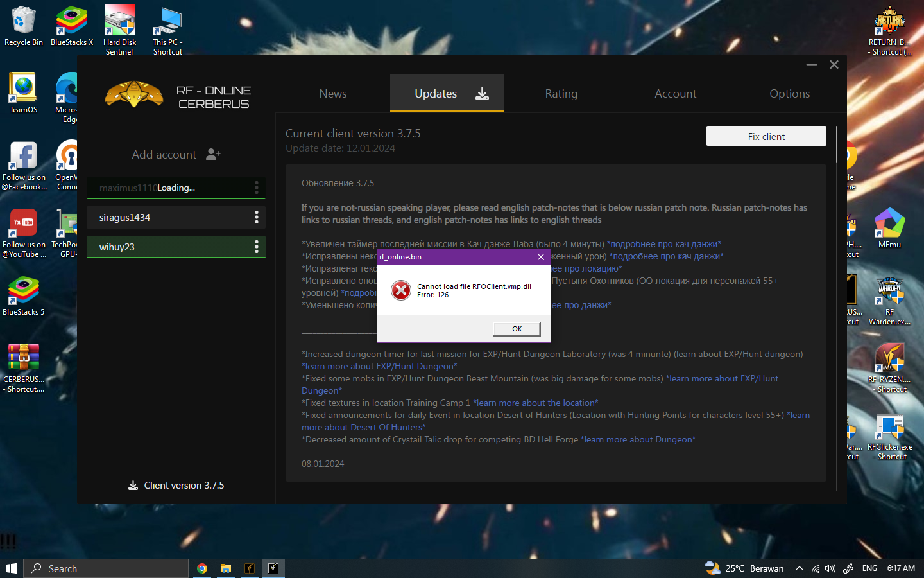Click the taskbar Search box
924x578 pixels.
[107, 568]
